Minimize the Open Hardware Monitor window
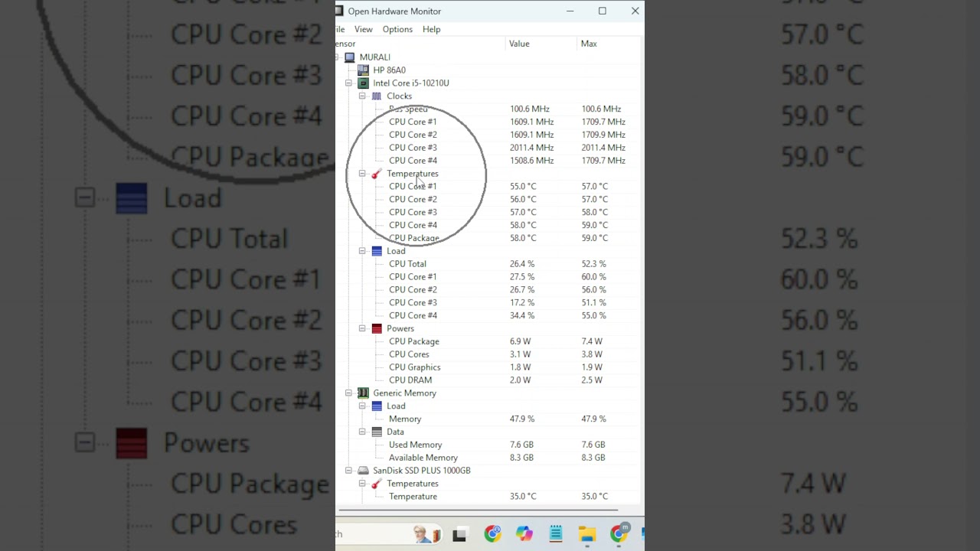The image size is (980, 551). coord(570,11)
